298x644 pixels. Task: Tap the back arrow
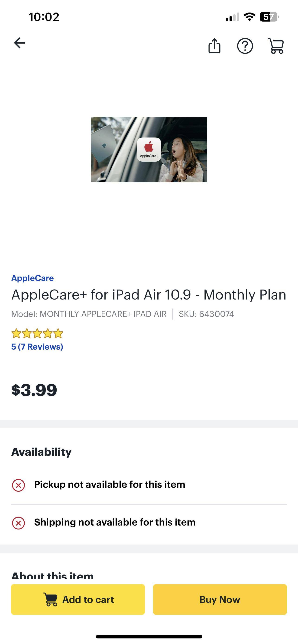click(x=20, y=42)
